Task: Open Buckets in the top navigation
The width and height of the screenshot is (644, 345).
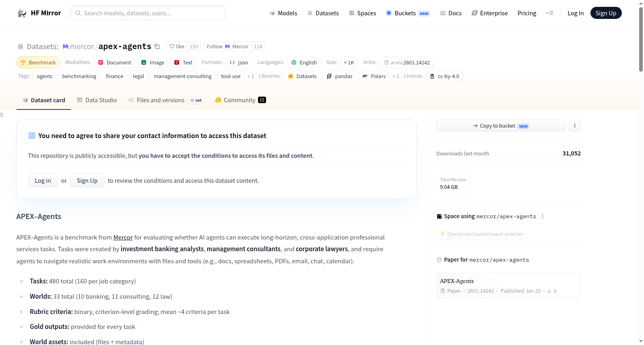Action: point(408,13)
